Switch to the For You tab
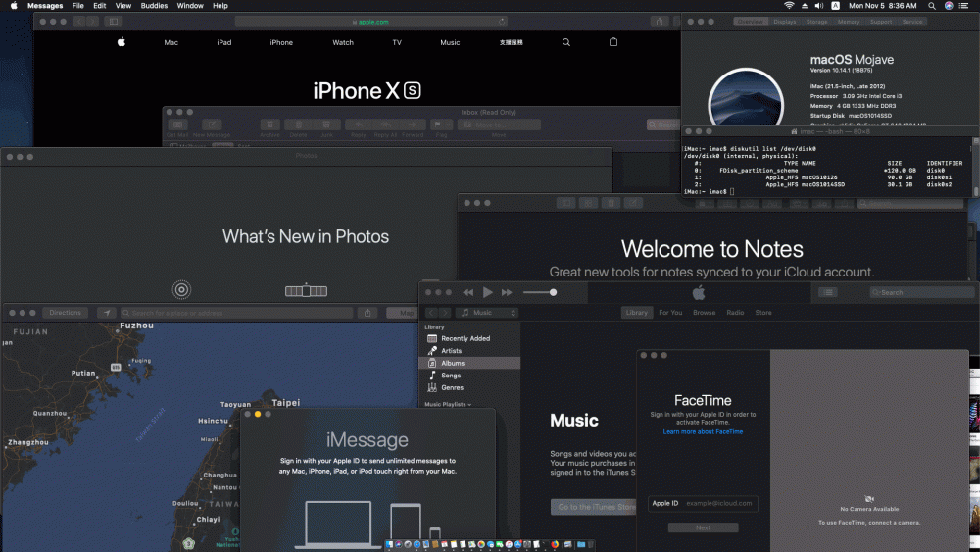 (670, 313)
